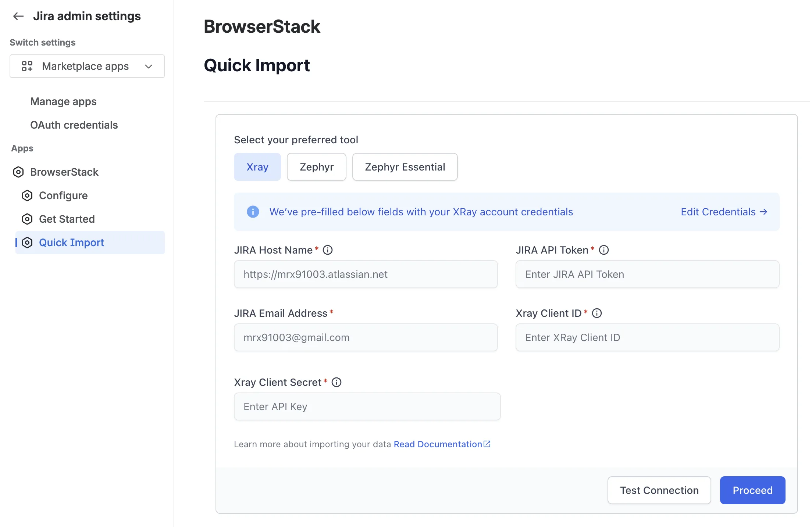Show info tooltip for JIRA Host Name

(x=328, y=250)
